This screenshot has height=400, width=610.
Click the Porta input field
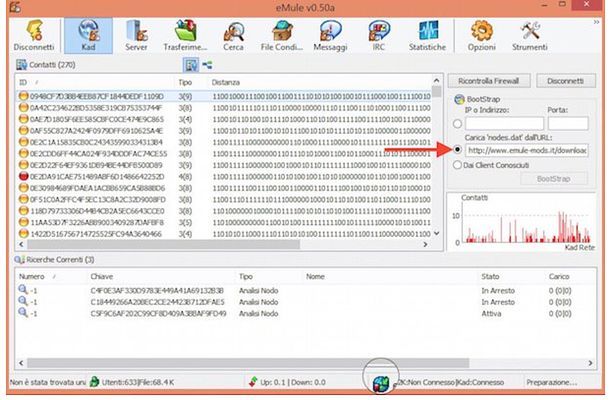568,124
